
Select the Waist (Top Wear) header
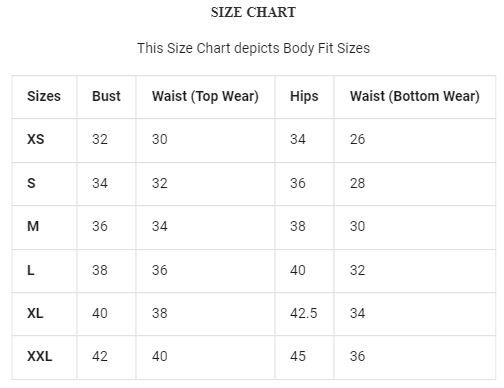point(205,96)
